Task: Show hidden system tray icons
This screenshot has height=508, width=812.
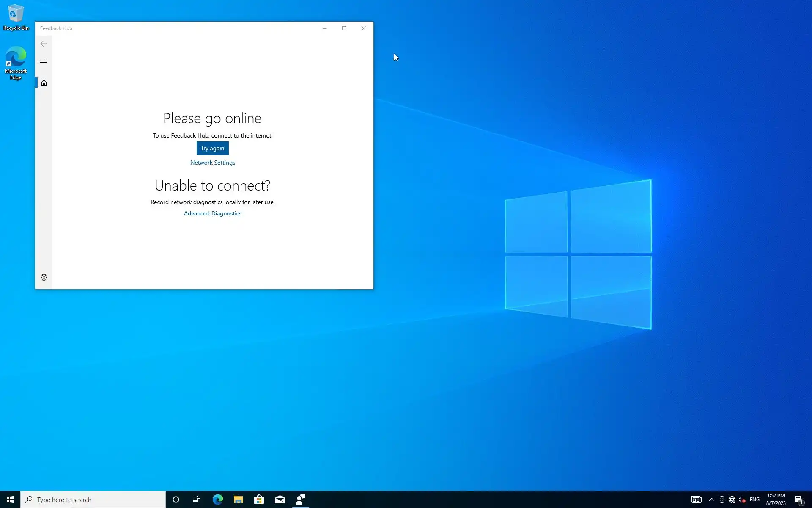Action: [712, 500]
